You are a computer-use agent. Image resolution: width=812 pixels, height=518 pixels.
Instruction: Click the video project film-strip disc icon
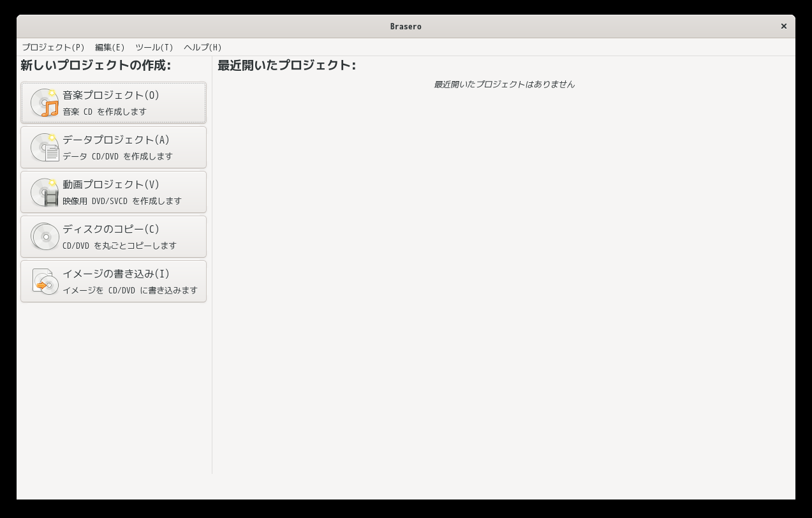[x=45, y=192]
